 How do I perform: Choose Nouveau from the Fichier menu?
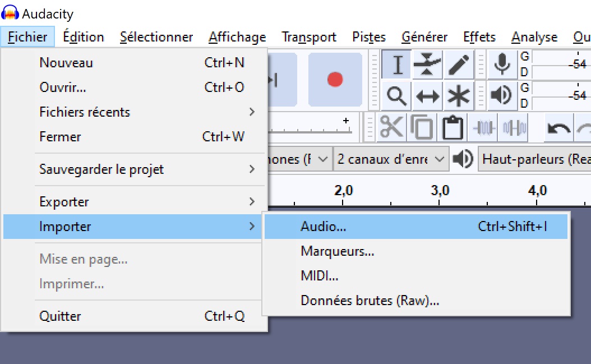(134, 63)
